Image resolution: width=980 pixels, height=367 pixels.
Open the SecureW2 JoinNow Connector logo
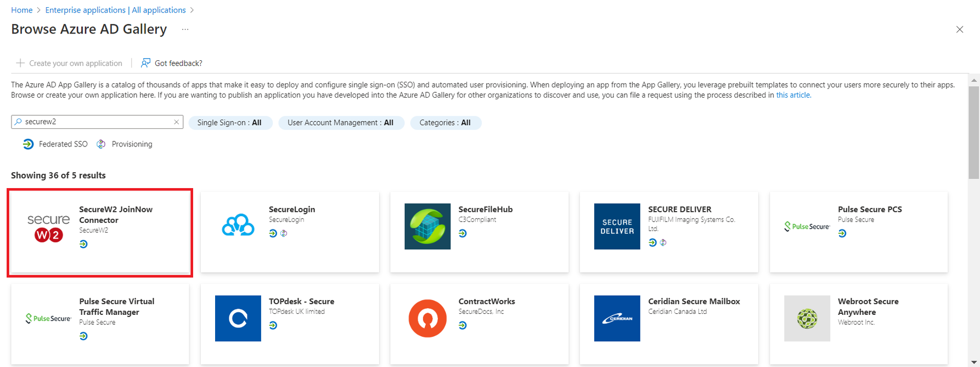coord(48,227)
